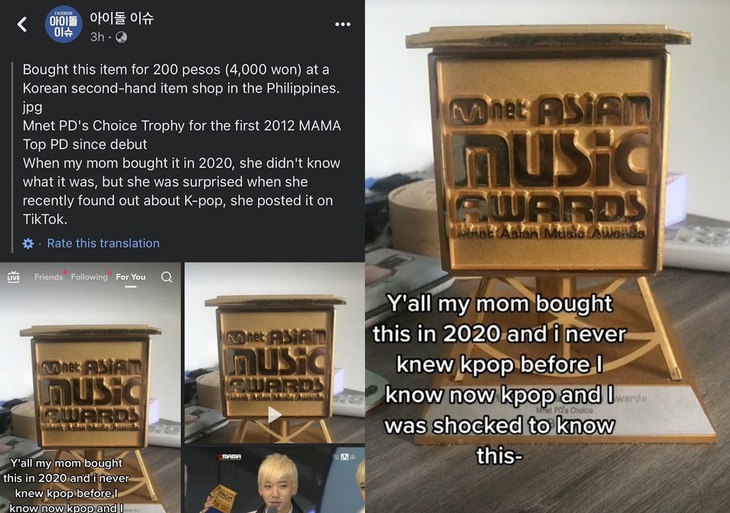Tap the caption overlay on large photo

(x=500, y=379)
